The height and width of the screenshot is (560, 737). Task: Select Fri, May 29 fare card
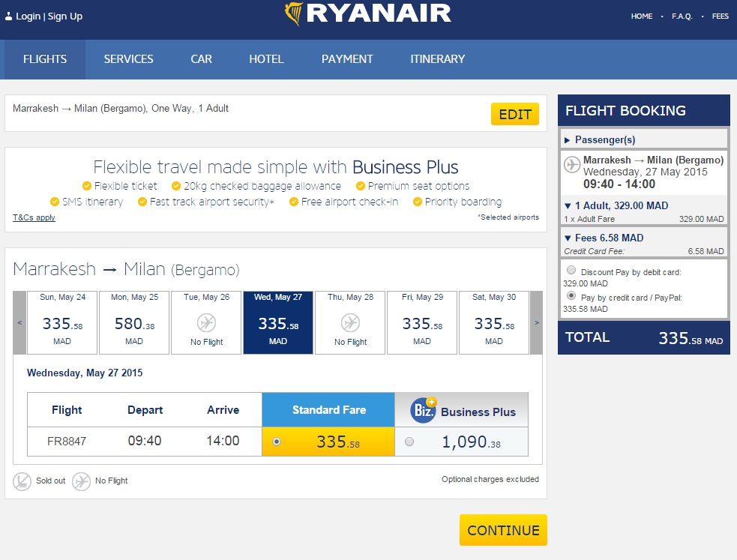tap(422, 323)
